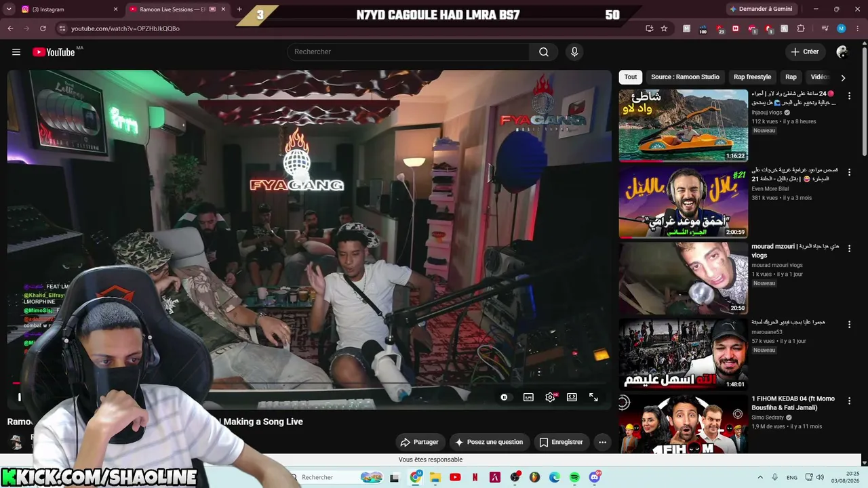Open Netflix from the taskbar
Screen dimensions: 868x488
pyautogui.click(x=475, y=478)
